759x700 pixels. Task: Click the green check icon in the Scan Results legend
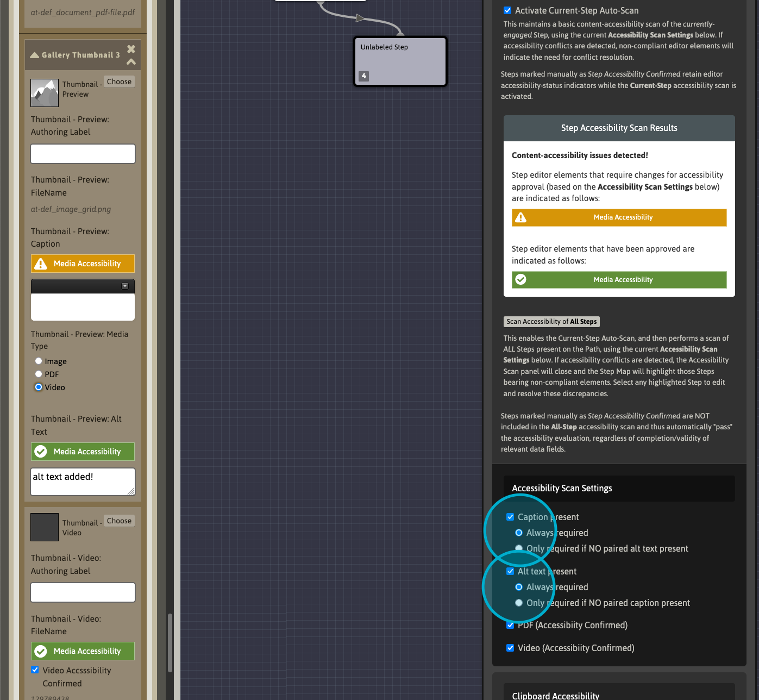pyautogui.click(x=520, y=279)
